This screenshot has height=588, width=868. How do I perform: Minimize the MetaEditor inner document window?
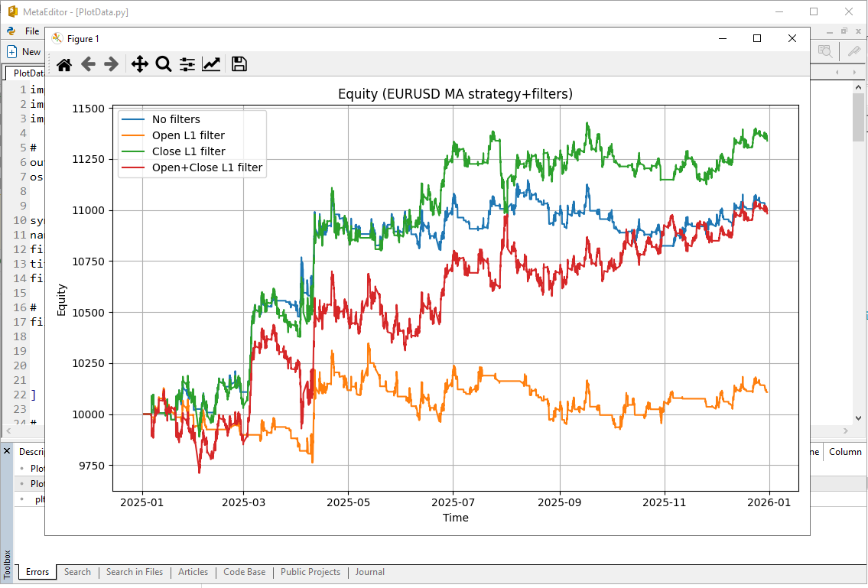point(830,31)
